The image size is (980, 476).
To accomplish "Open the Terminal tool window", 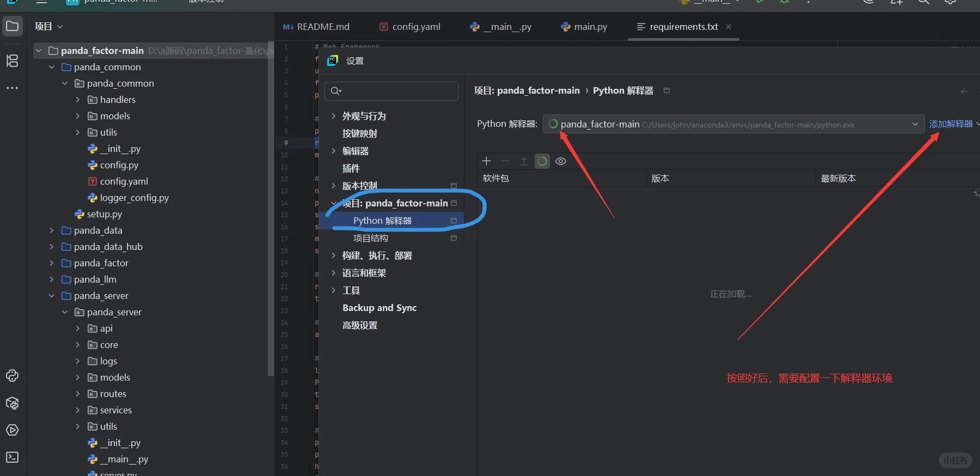I will [x=12, y=457].
